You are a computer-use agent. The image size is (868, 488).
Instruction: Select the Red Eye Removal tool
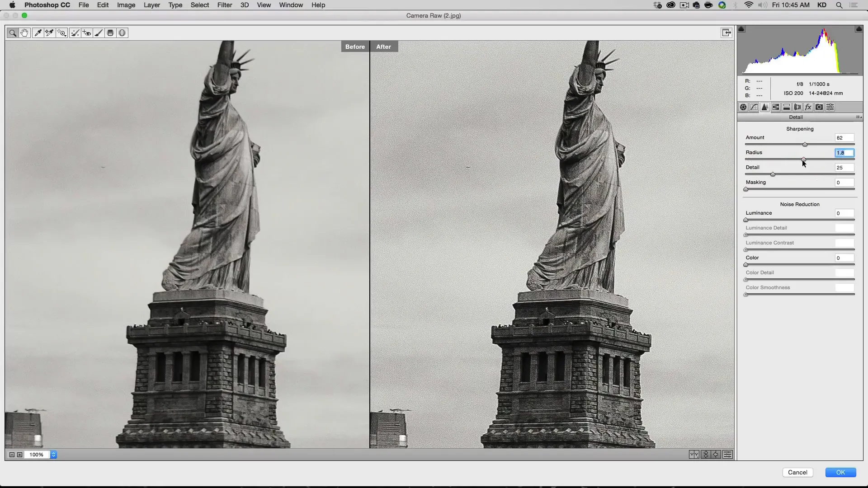87,33
